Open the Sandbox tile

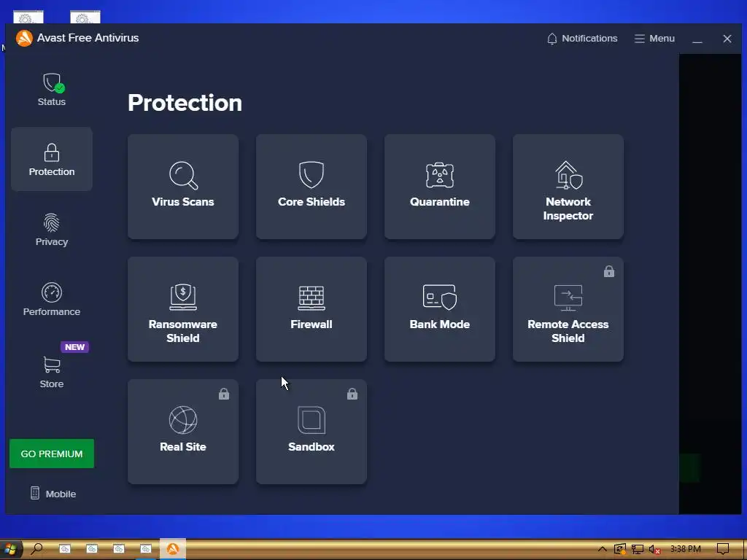pyautogui.click(x=311, y=432)
